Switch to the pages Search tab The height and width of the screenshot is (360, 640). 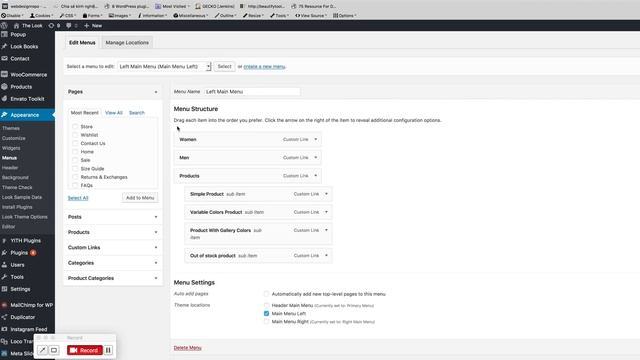[137, 113]
